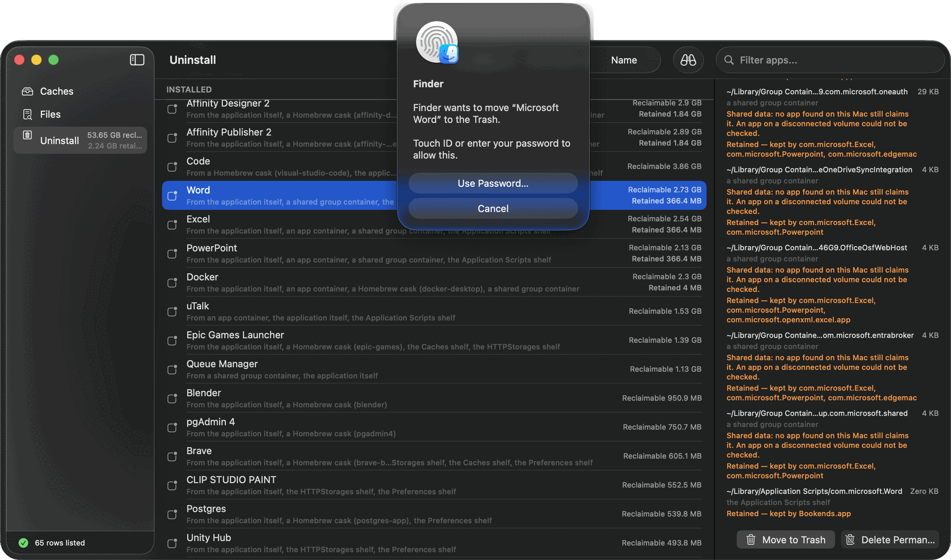Click the app icon beside Blender
The height and width of the screenshot is (560, 951).
click(172, 398)
